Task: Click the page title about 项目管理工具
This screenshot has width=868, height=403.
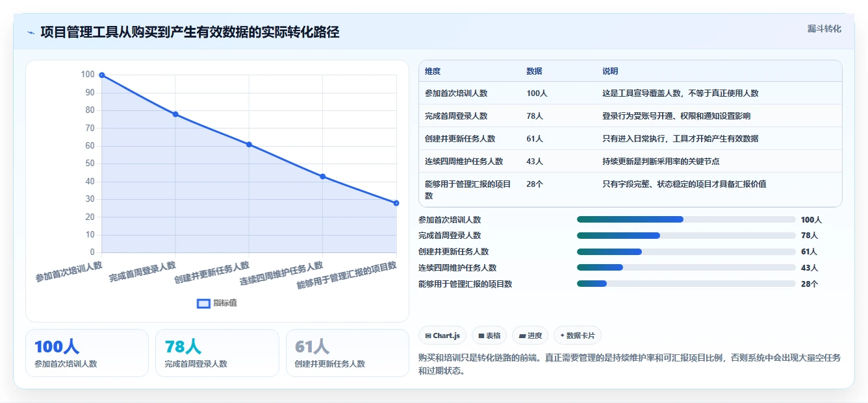Action: point(190,32)
